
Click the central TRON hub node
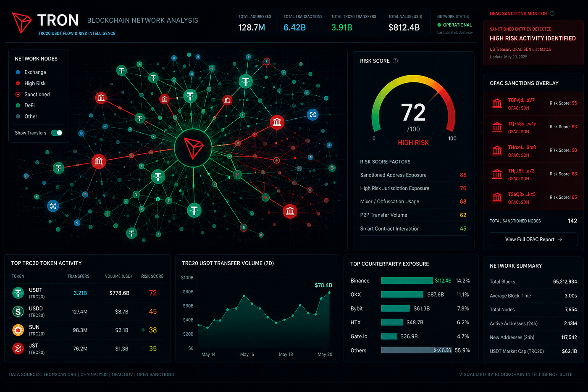[x=193, y=148]
